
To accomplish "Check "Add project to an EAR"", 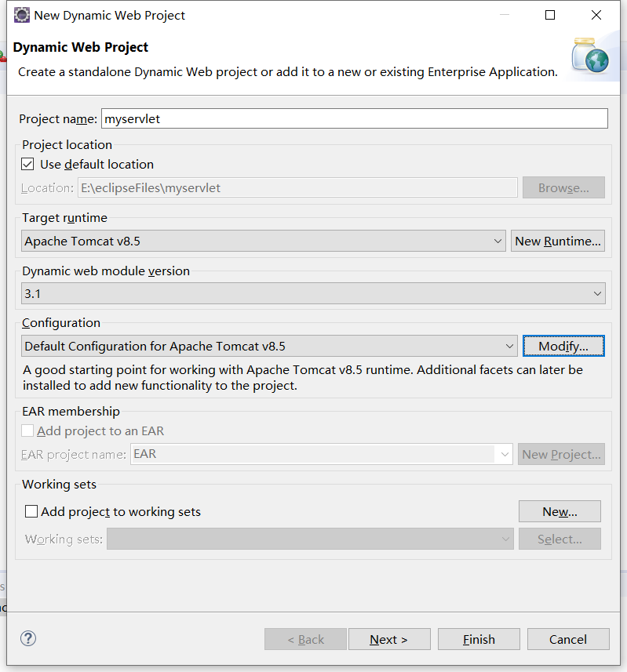I will (x=29, y=430).
